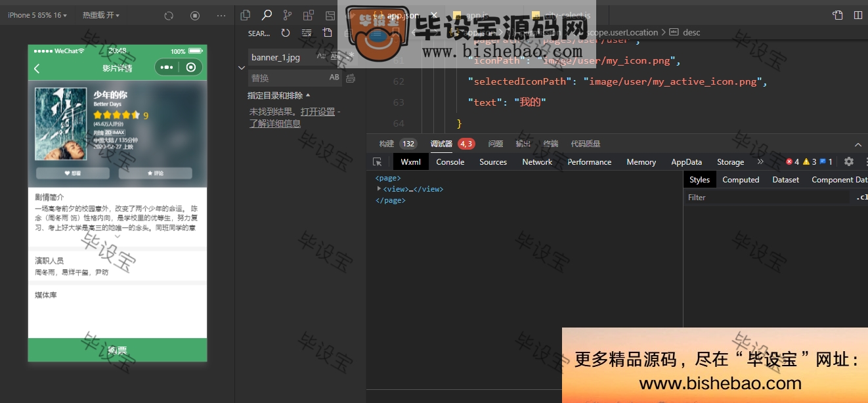Open the 热重载 hot reload dropdown

point(101,15)
